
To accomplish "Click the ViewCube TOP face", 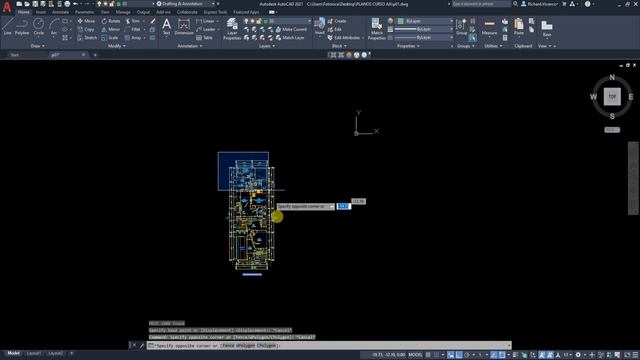I will pyautogui.click(x=612, y=97).
